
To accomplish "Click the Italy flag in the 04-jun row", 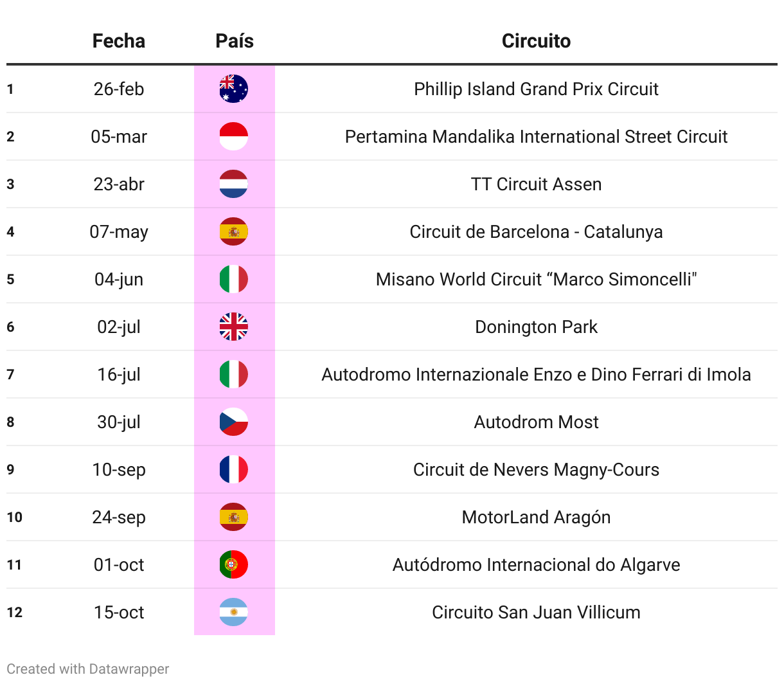I will [234, 279].
